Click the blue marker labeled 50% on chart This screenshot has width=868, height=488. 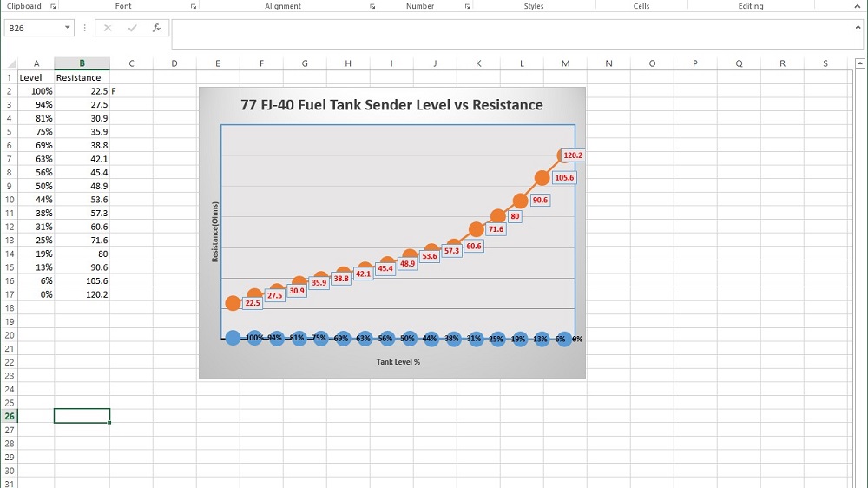(408, 338)
